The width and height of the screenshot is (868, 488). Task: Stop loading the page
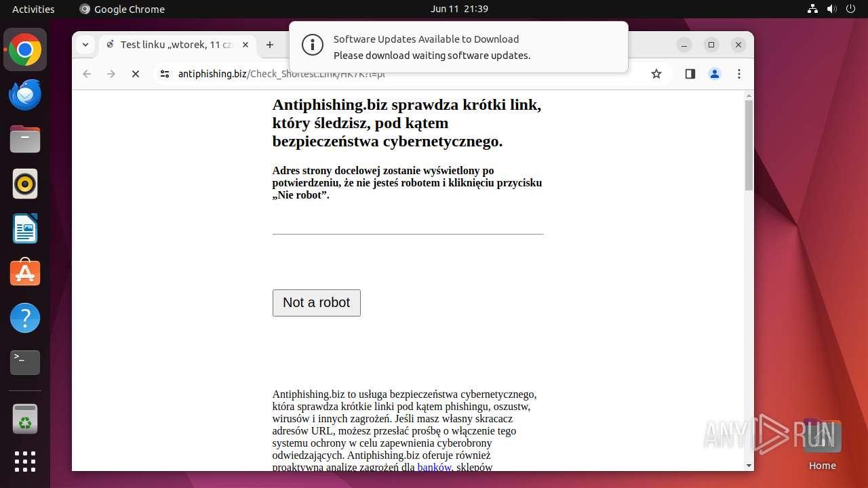coord(136,74)
